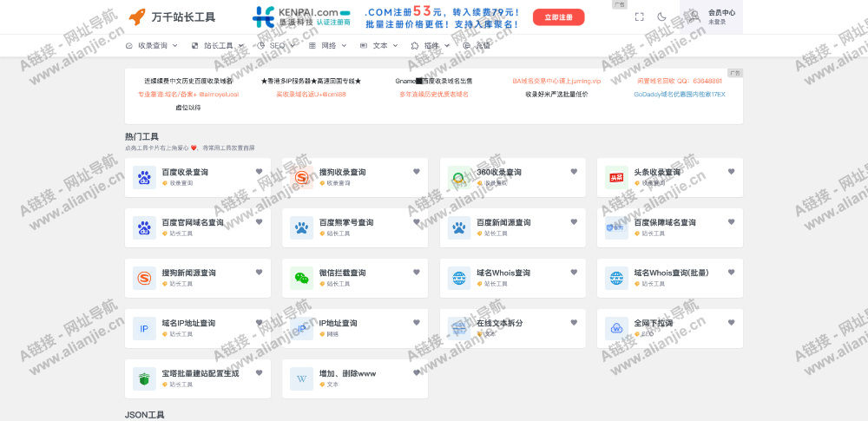
Task: Open the 百度熊掌号查询 paw icon
Action: pyautogui.click(x=302, y=227)
